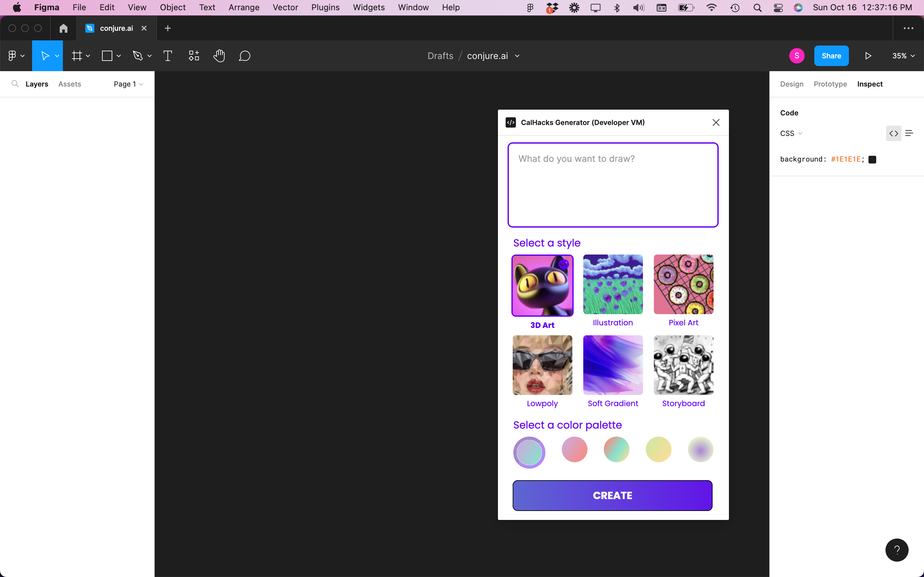Image resolution: width=924 pixels, height=577 pixels.
Task: Select the Text tool in toolbar
Action: (x=167, y=56)
